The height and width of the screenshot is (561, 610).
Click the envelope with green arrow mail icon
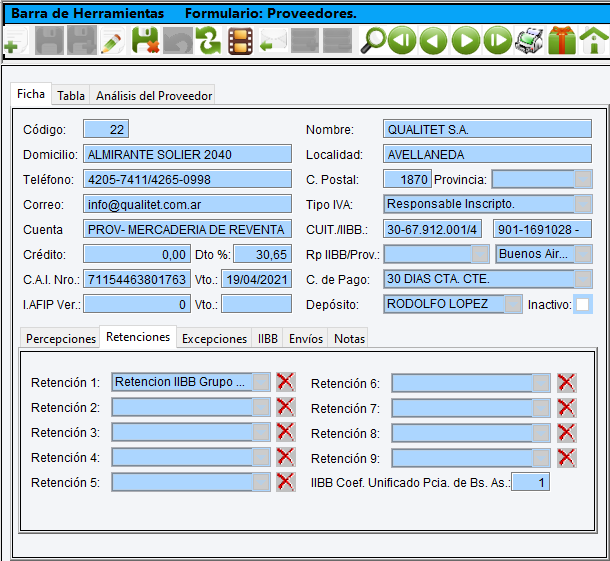click(x=273, y=41)
